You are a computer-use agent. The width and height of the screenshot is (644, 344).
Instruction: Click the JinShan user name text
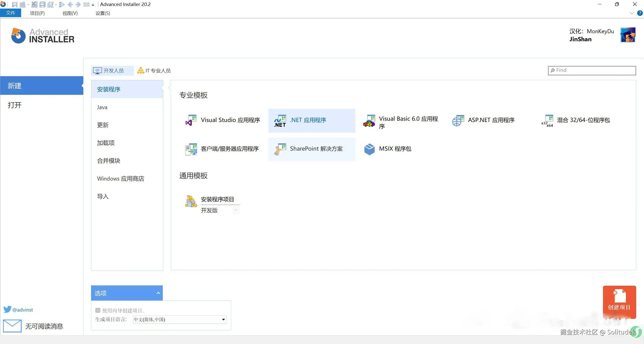point(580,39)
